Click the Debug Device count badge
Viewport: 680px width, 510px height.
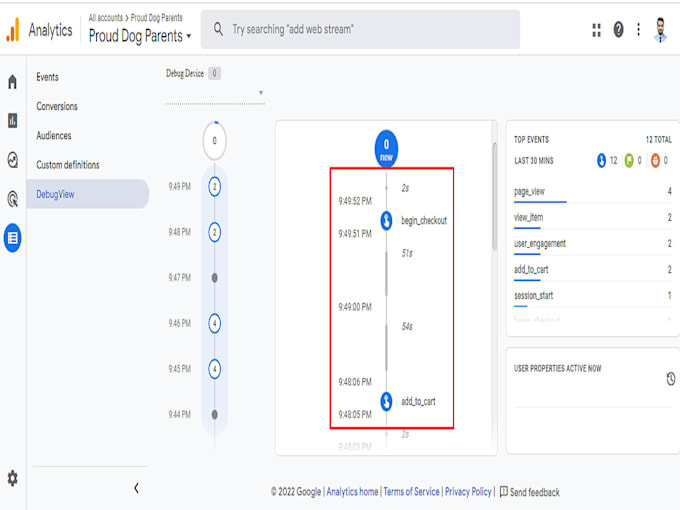click(214, 73)
